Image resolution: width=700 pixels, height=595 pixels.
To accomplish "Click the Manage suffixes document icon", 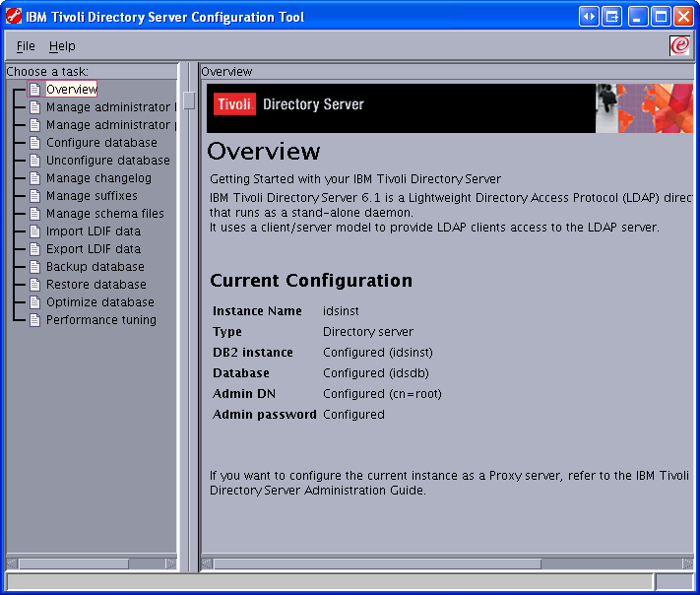I will (x=34, y=196).
